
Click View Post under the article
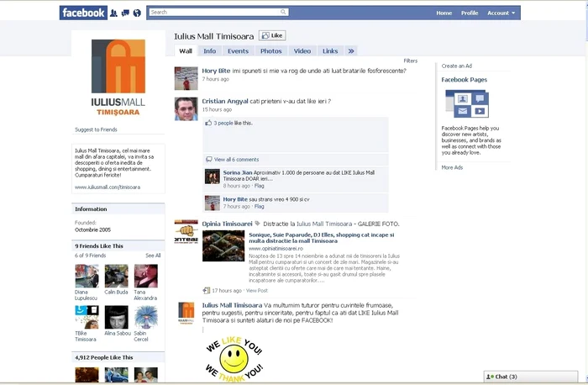(x=257, y=291)
